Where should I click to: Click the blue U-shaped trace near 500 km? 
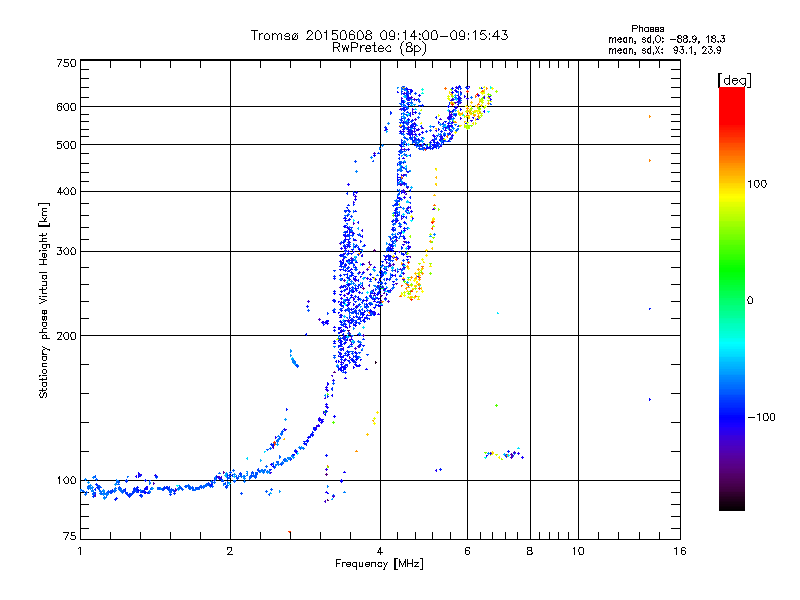(431, 140)
